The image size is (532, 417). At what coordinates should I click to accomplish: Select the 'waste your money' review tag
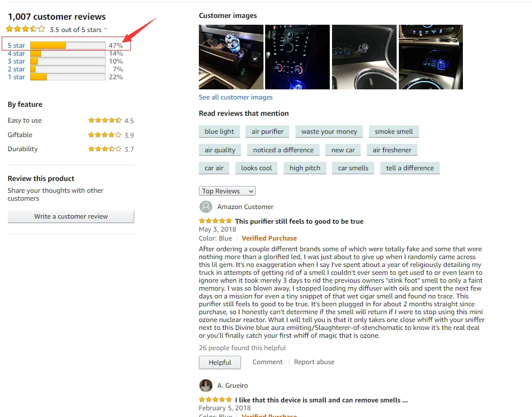(329, 132)
